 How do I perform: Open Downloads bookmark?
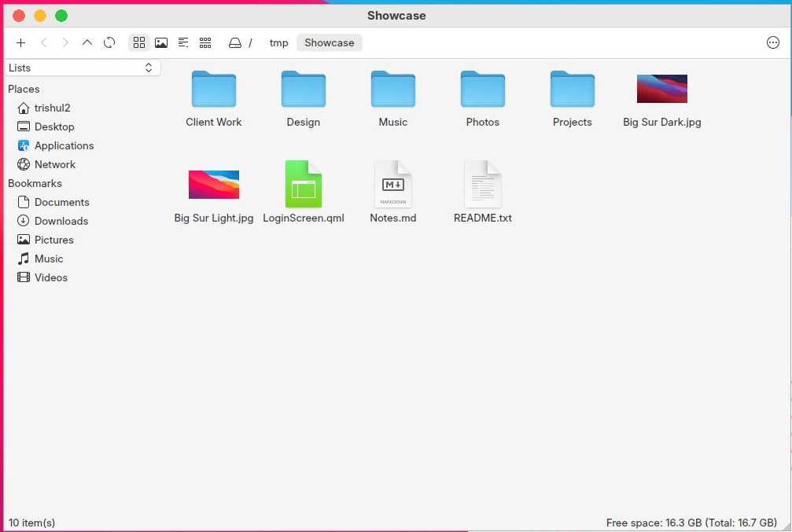[53, 221]
